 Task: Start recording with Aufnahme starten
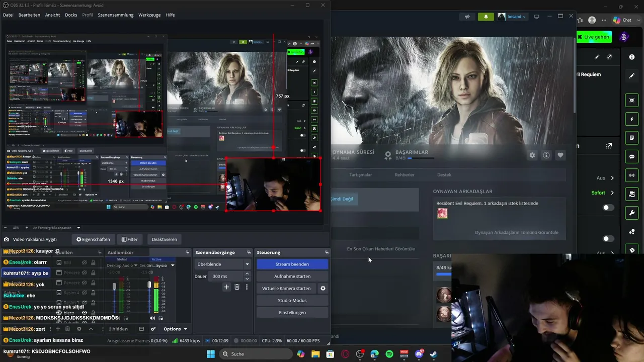(292, 276)
